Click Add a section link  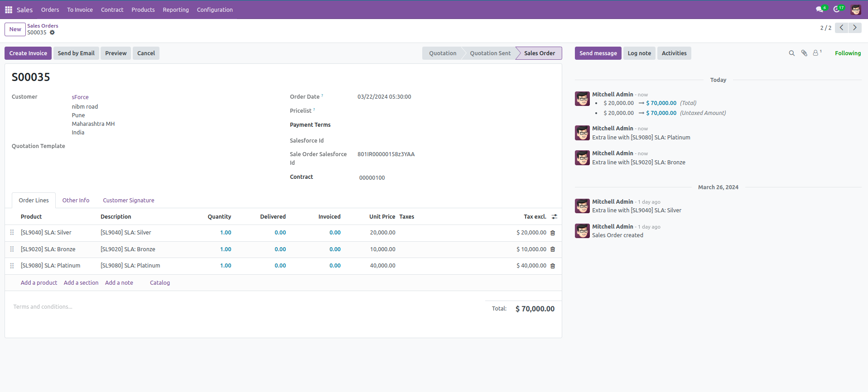81,283
